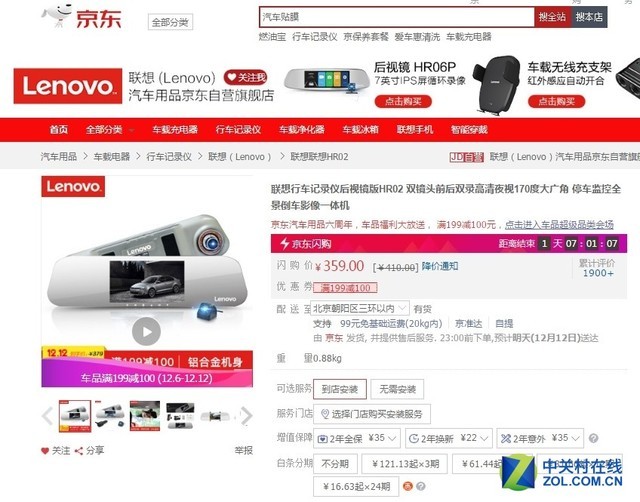Click the search input field

coord(397,17)
